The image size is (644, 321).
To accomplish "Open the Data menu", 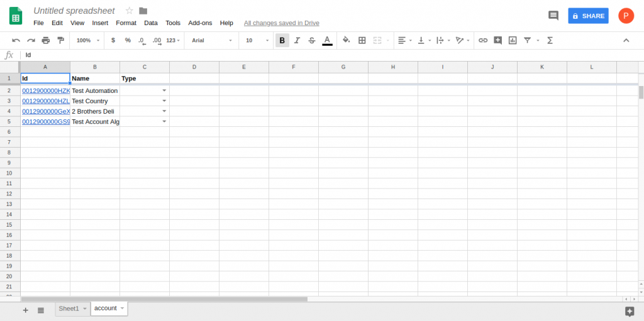I will click(x=151, y=23).
